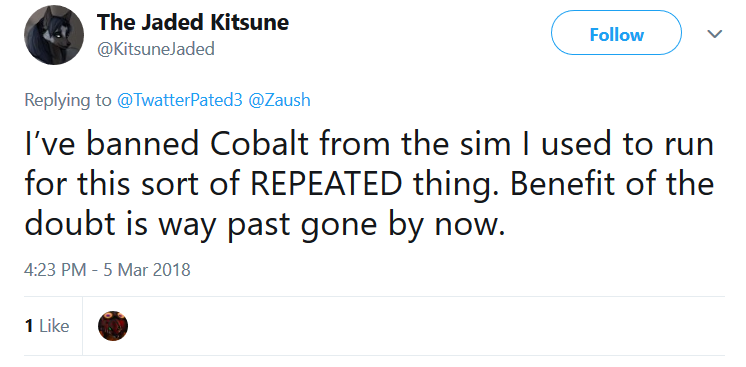Click the Replying to label
The width and height of the screenshot is (746, 367).
point(67,100)
